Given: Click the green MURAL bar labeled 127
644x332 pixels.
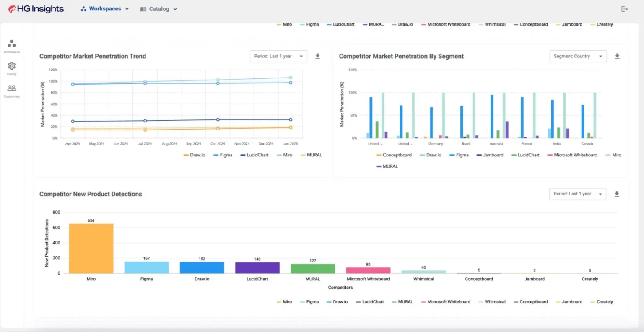Looking at the screenshot, I should (x=313, y=269).
